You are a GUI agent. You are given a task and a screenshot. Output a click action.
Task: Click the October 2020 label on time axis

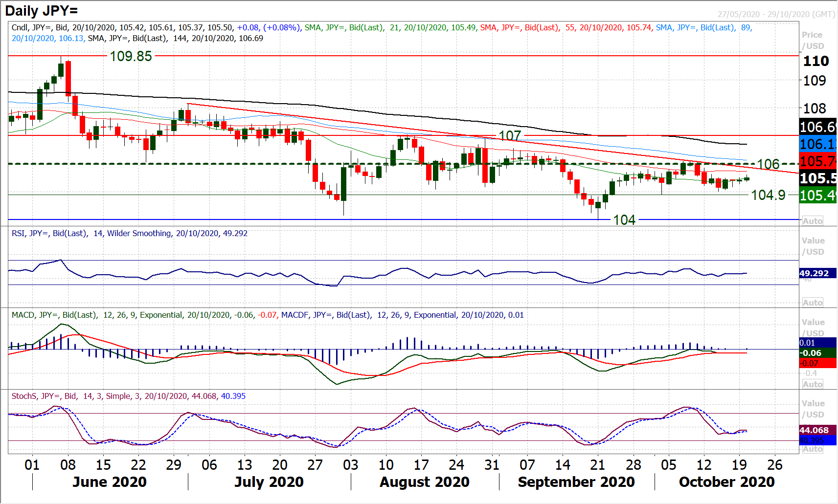(726, 482)
